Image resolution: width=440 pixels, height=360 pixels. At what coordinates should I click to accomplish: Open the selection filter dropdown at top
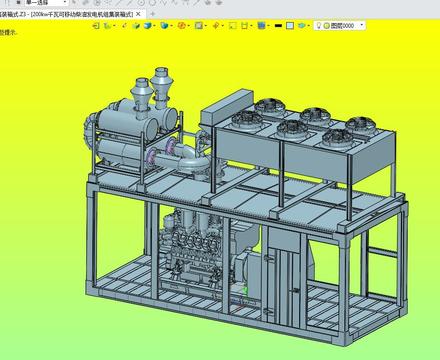point(47,3)
